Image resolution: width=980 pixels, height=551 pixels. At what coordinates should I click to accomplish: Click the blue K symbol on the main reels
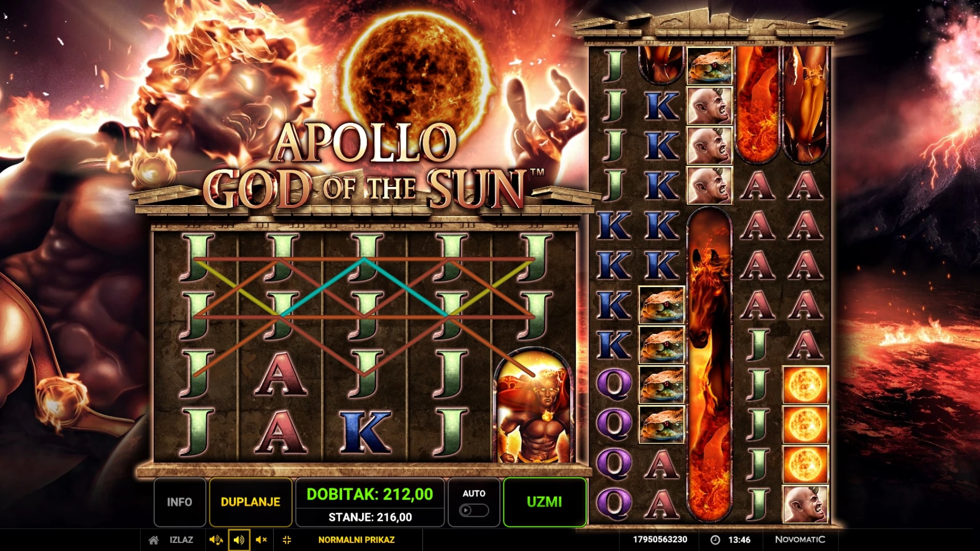(x=365, y=432)
